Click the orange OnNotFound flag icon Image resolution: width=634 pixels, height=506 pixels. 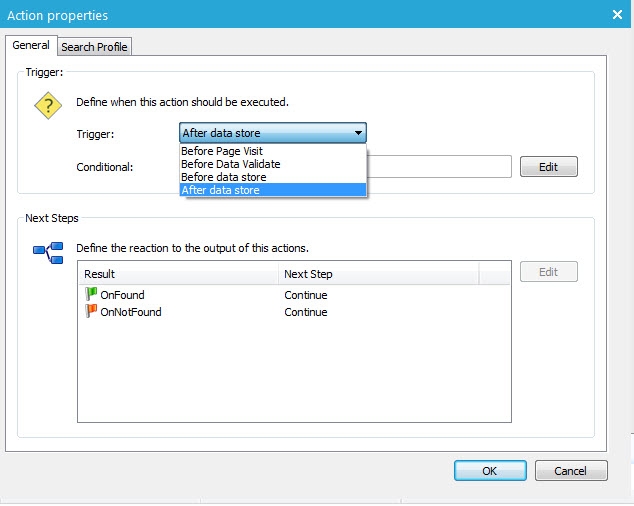[x=91, y=312]
